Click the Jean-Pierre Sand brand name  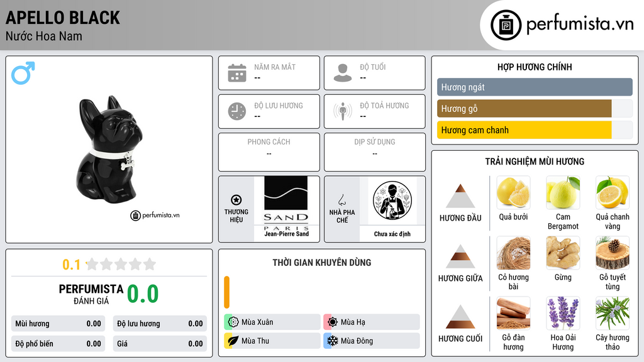(x=286, y=234)
